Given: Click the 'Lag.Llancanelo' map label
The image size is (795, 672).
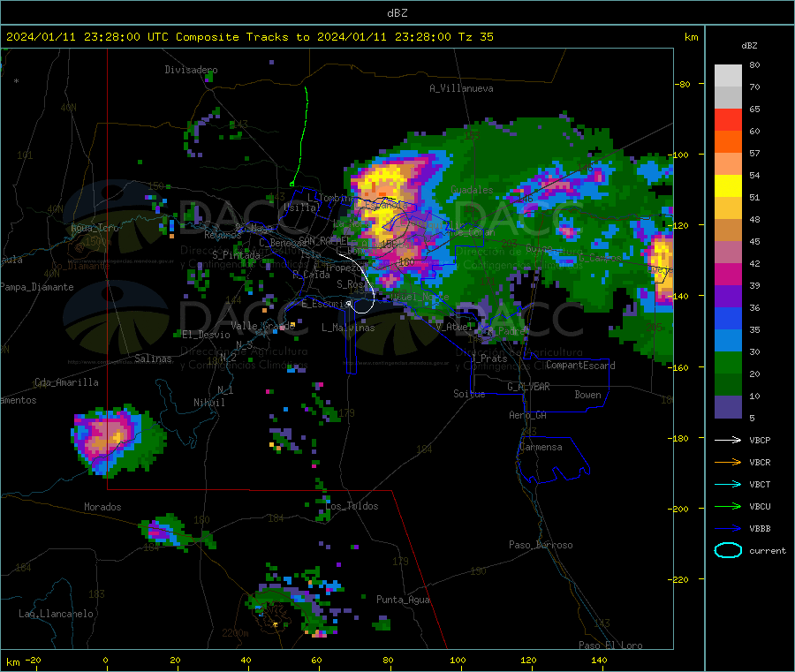Looking at the screenshot, I should (56, 615).
